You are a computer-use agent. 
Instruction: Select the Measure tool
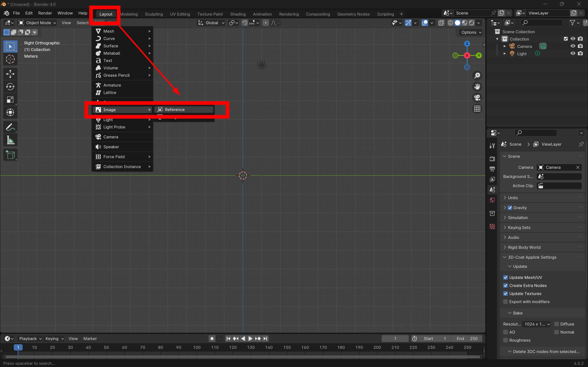coord(10,140)
